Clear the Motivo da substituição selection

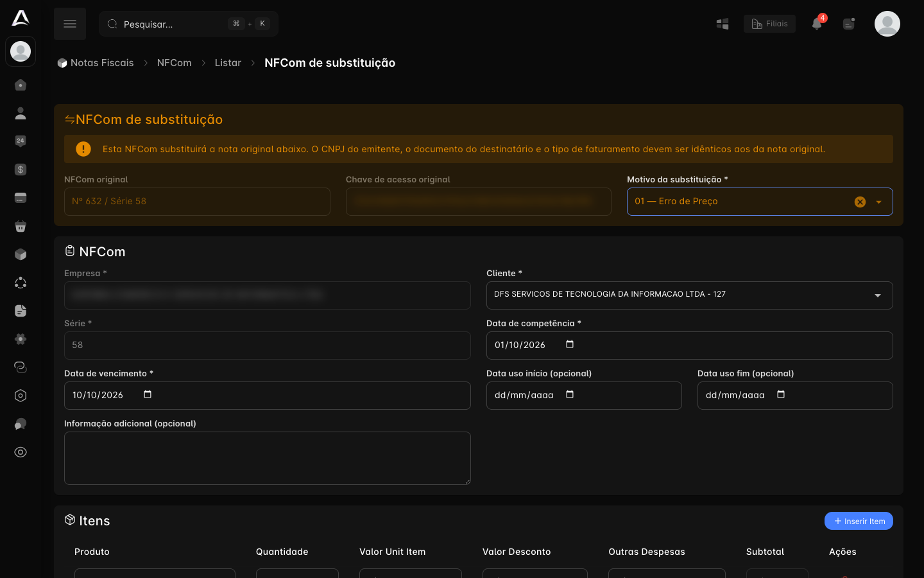(x=860, y=202)
